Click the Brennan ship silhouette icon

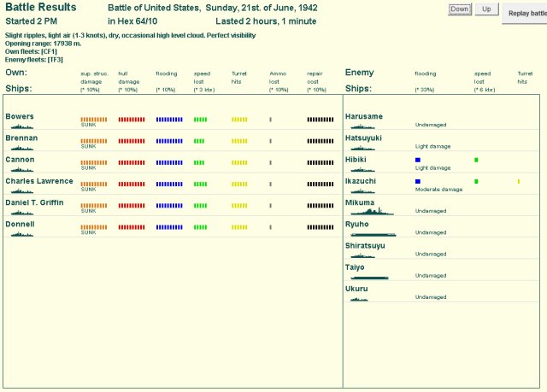tap(22, 147)
